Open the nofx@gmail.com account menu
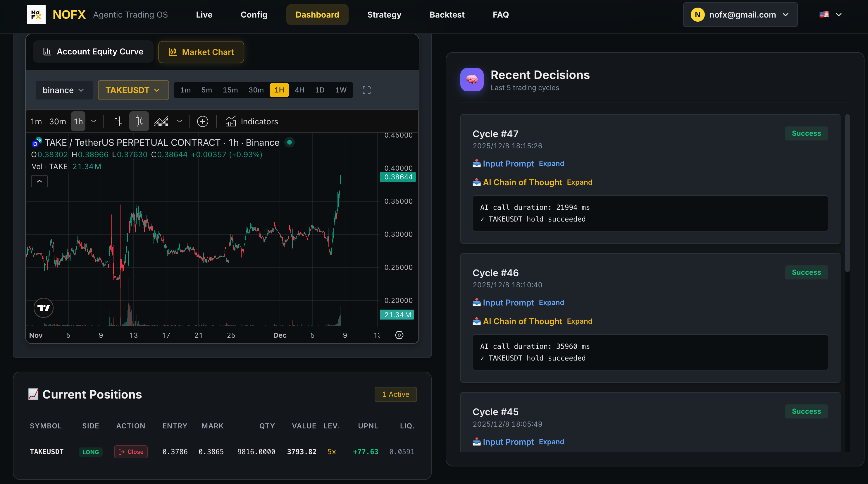Screen dimensions: 868x484 pos(740,15)
